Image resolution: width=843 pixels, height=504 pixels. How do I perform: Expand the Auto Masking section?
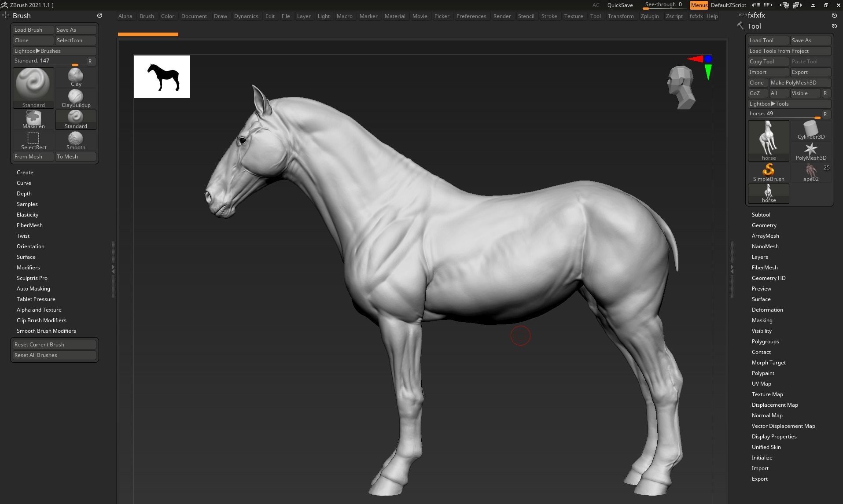tap(33, 288)
